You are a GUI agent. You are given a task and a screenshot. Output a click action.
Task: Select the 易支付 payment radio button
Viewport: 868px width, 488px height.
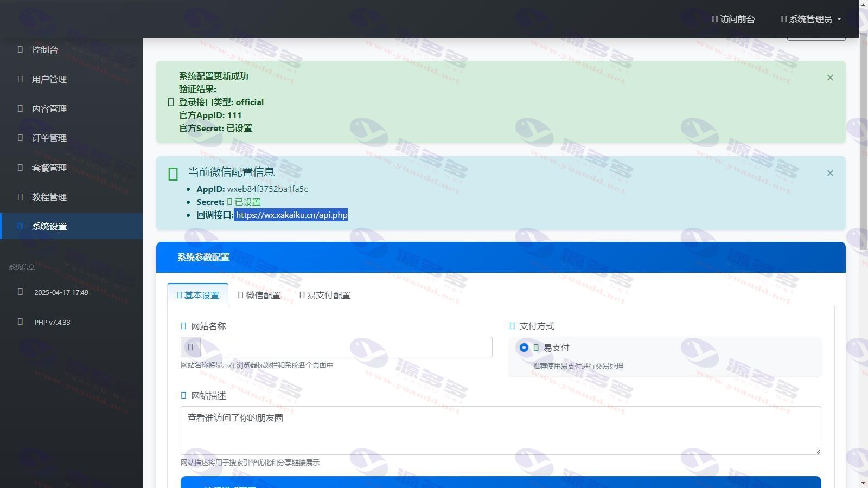tap(524, 348)
